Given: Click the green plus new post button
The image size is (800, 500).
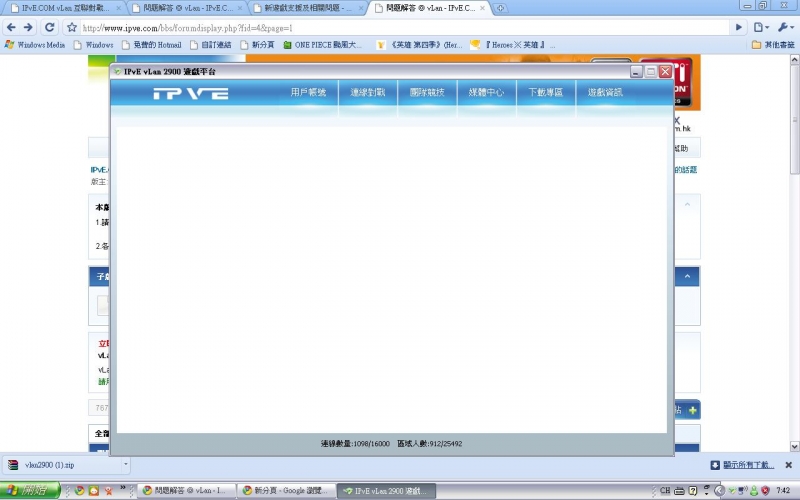Looking at the screenshot, I should point(692,410).
